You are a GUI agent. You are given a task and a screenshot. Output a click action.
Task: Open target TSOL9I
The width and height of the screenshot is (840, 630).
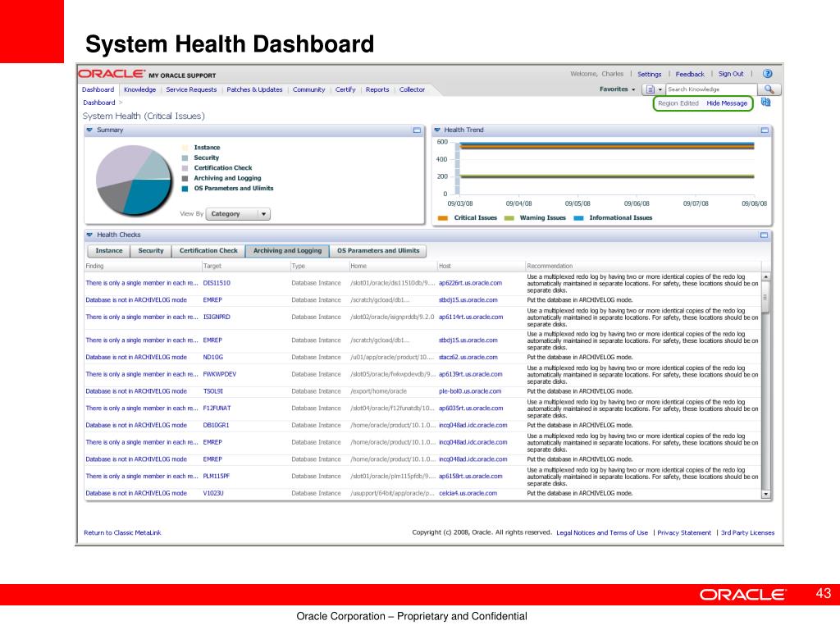[212, 391]
